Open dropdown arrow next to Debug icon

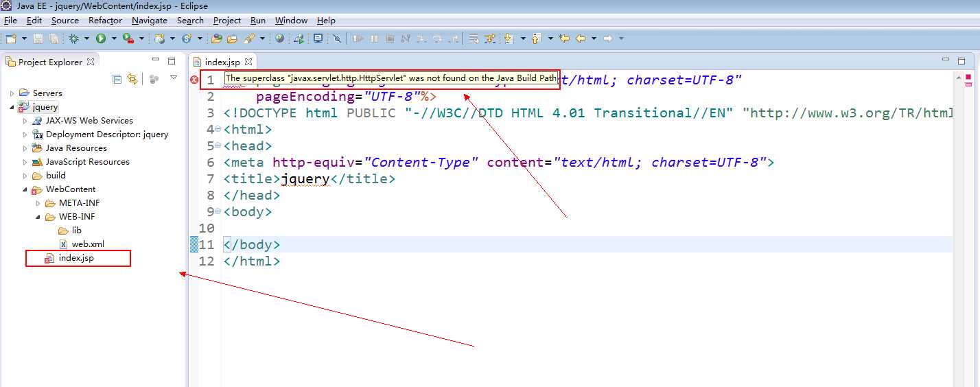86,38
